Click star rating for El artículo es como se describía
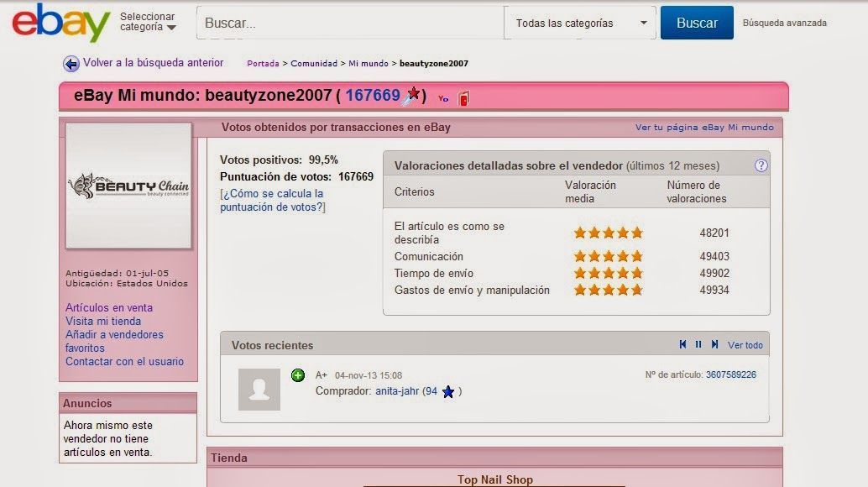The width and height of the screenshot is (868, 487). coord(609,233)
